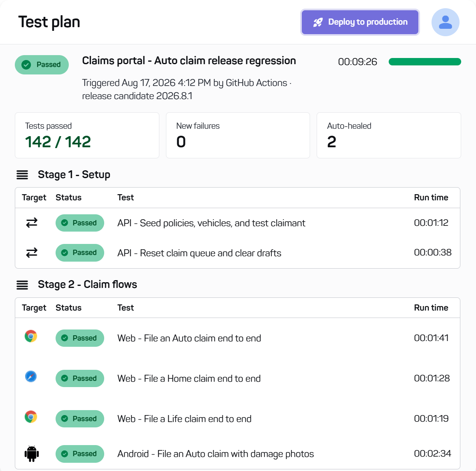Collapse the Stage 1 - Setup section header
This screenshot has width=476, height=471.
(x=74, y=175)
